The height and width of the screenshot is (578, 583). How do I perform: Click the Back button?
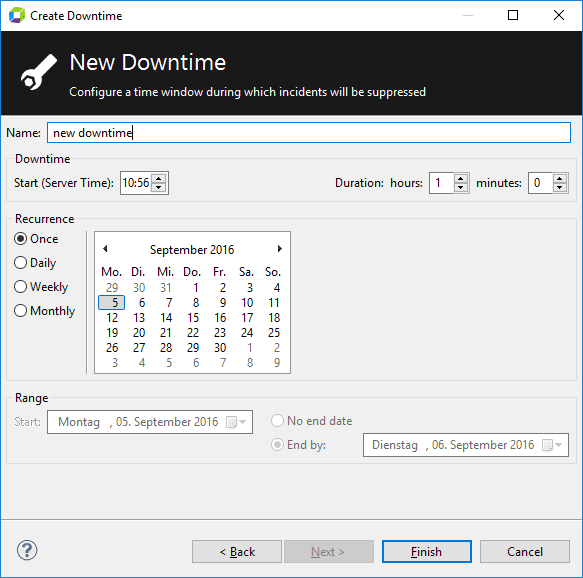237,552
